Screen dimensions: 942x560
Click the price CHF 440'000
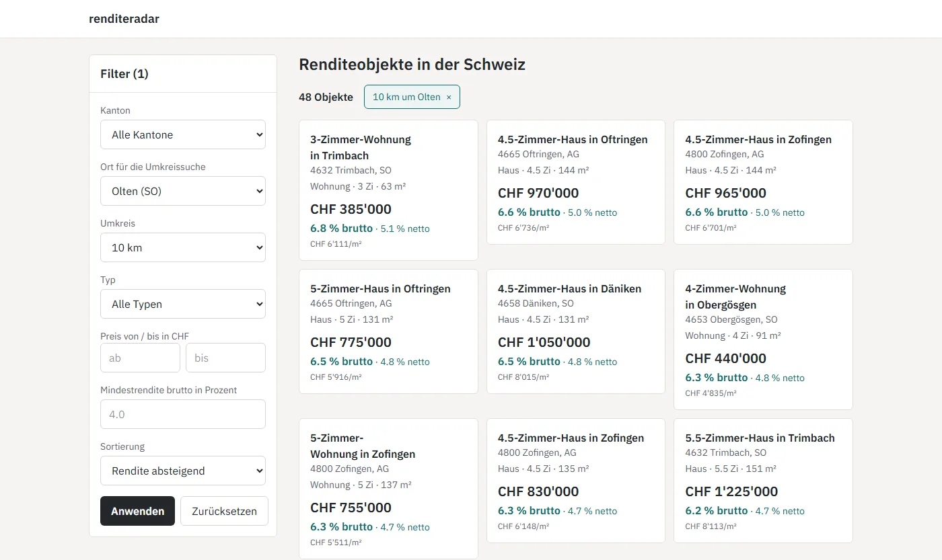pyautogui.click(x=726, y=358)
